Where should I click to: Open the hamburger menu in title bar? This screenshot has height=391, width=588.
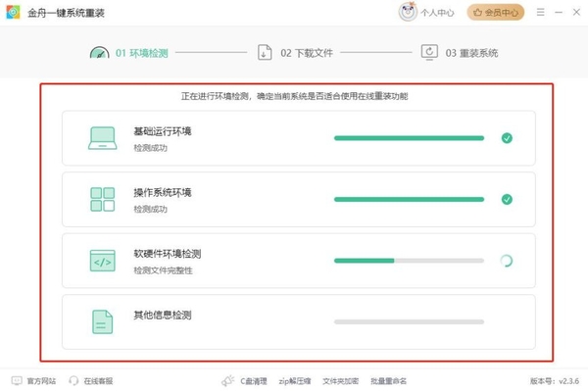pyautogui.click(x=540, y=13)
